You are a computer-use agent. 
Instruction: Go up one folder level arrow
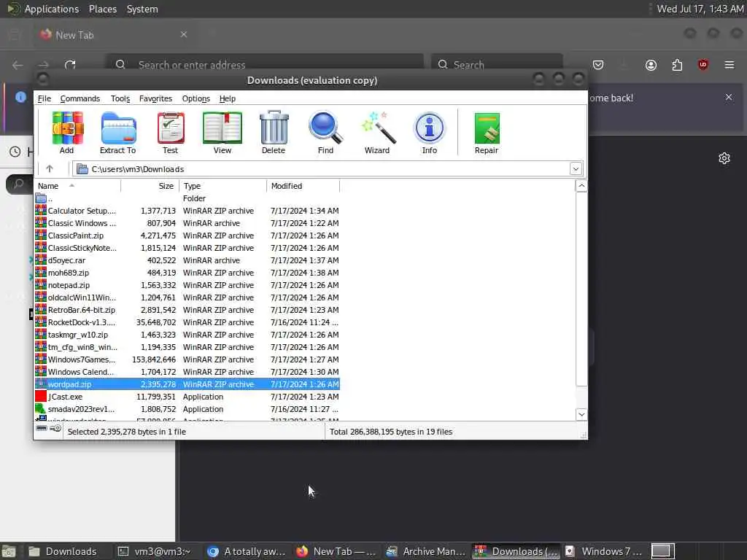(50, 168)
